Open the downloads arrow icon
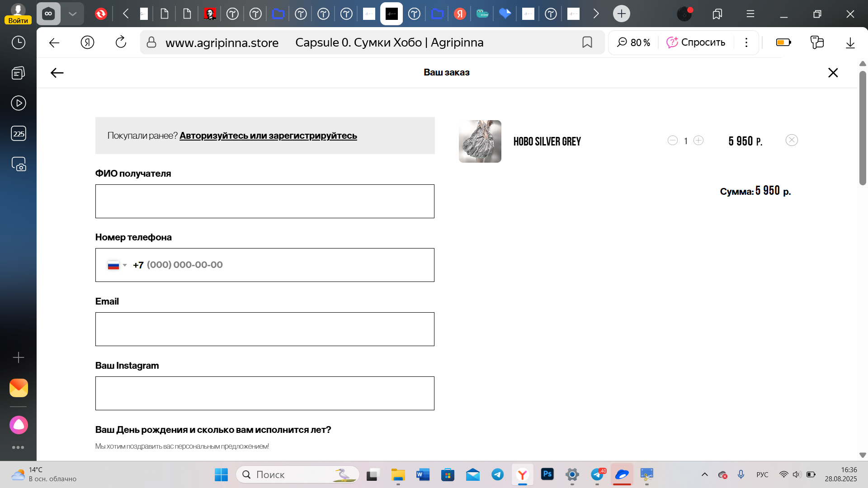This screenshot has width=868, height=488. point(850,42)
